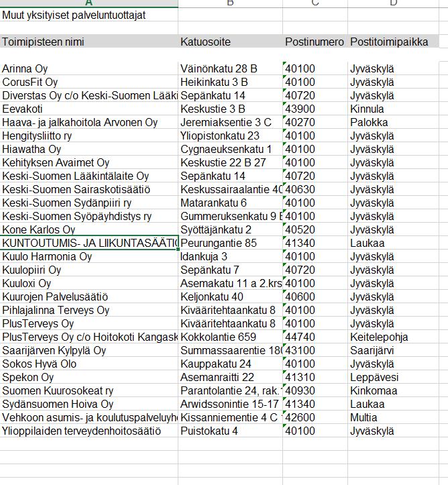Select the column A header
448x485 pixels.
click(x=89, y=3)
